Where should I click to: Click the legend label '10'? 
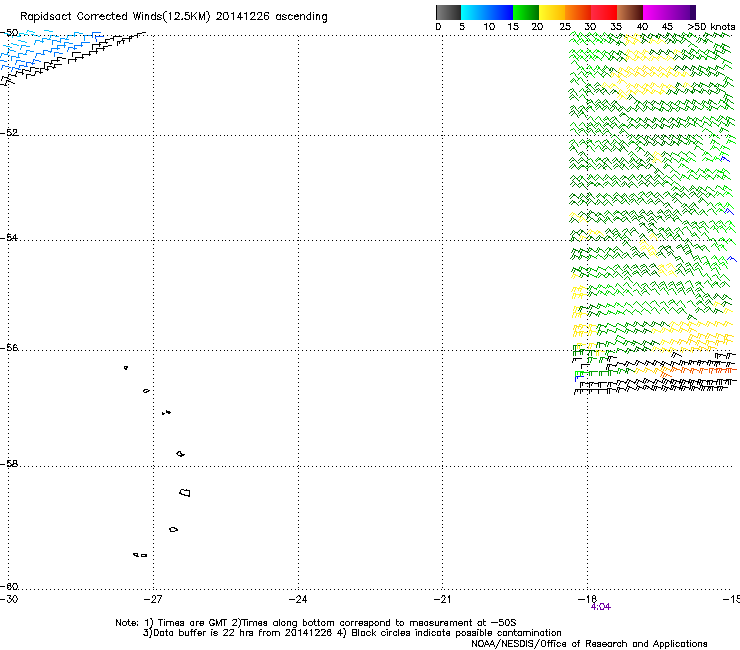[489, 27]
